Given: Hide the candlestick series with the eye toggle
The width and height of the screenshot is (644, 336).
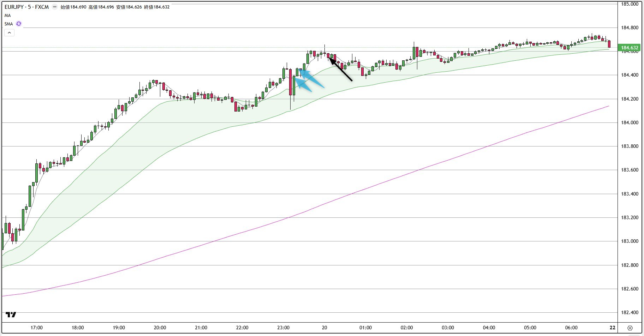Looking at the screenshot, I should (54, 6).
